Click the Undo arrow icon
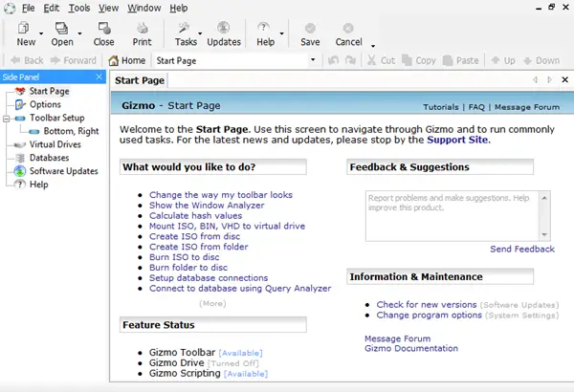The width and height of the screenshot is (574, 392). pos(333,60)
